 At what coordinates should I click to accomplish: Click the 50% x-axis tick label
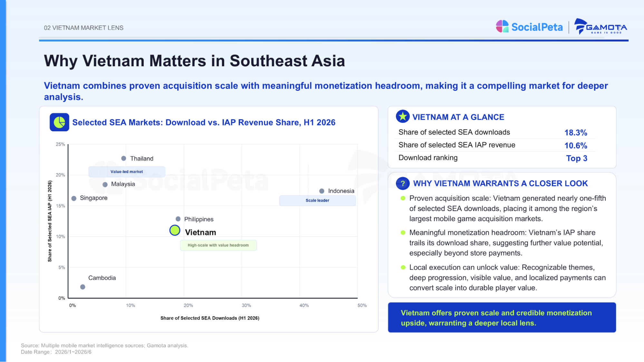pos(362,305)
